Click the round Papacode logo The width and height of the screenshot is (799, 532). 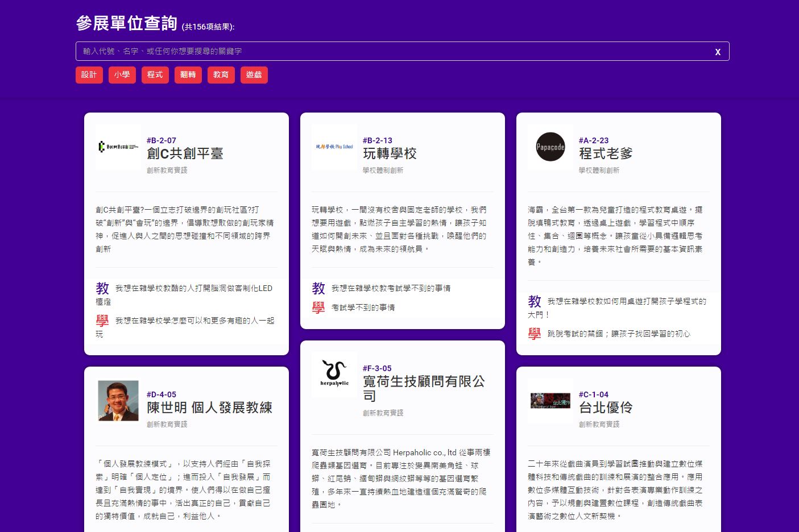pos(550,147)
